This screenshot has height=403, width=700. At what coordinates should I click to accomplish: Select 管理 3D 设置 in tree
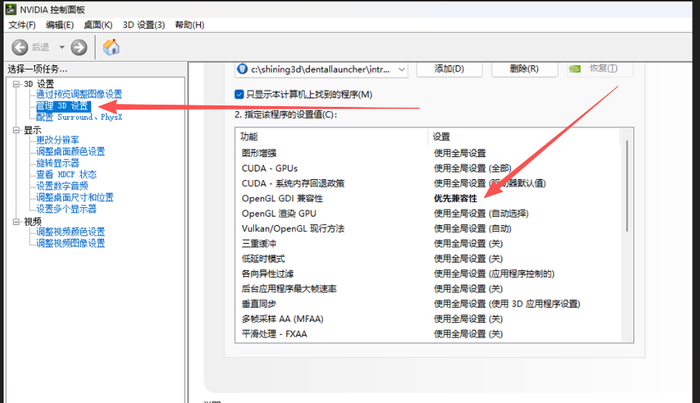point(63,106)
